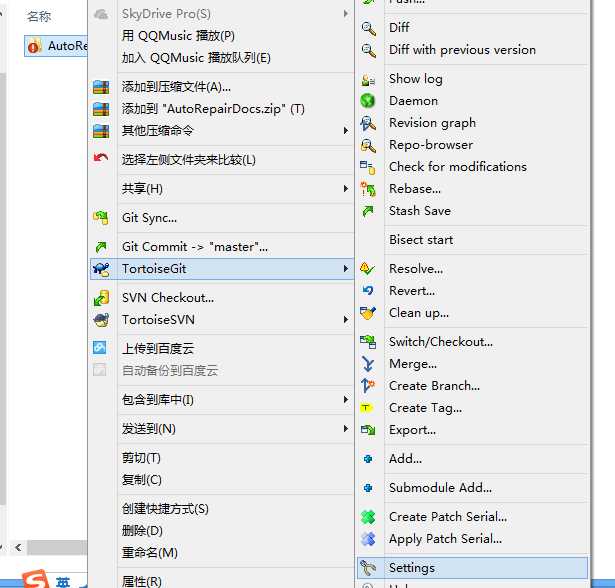Select the AutoRe folder in file list

(56, 46)
